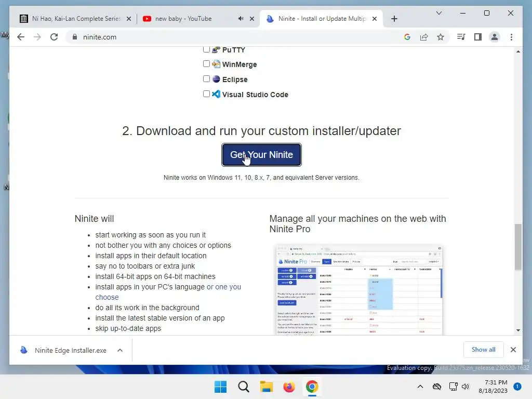Open the media controls icon
This screenshot has width=532, height=399.
(x=461, y=37)
